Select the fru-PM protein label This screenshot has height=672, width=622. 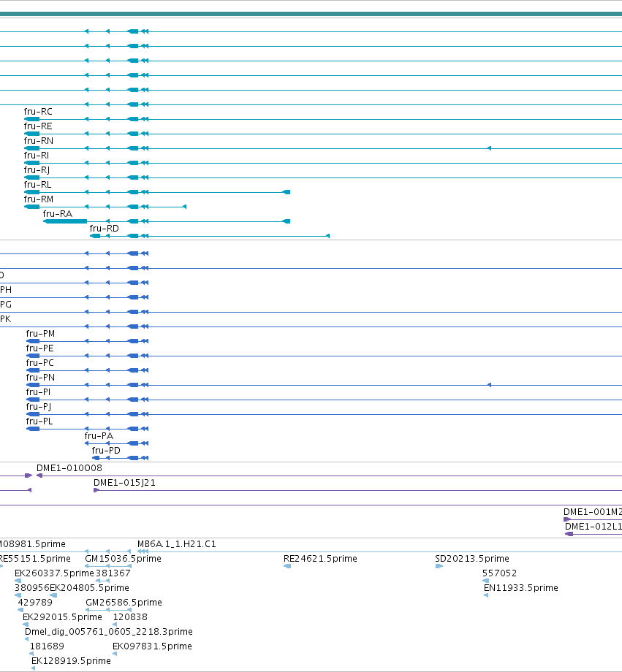click(x=40, y=334)
